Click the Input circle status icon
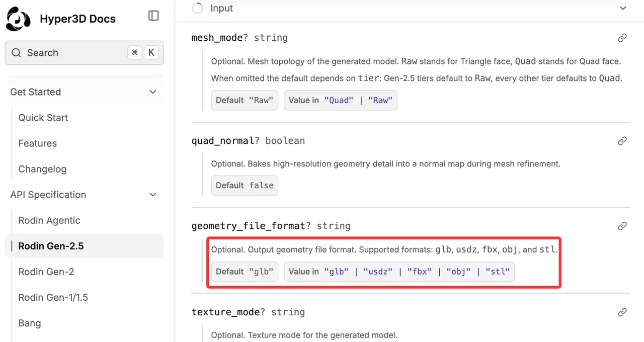 click(x=197, y=8)
